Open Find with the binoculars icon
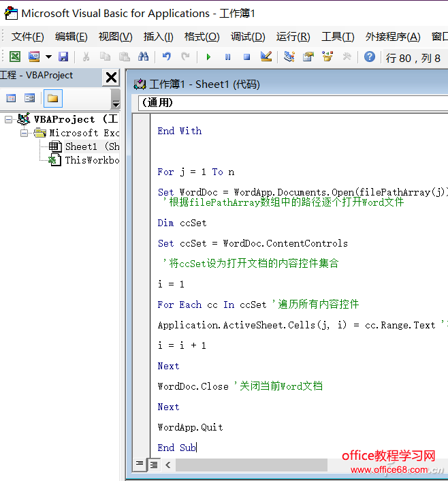Image resolution: width=448 pixels, height=481 pixels. [x=143, y=57]
